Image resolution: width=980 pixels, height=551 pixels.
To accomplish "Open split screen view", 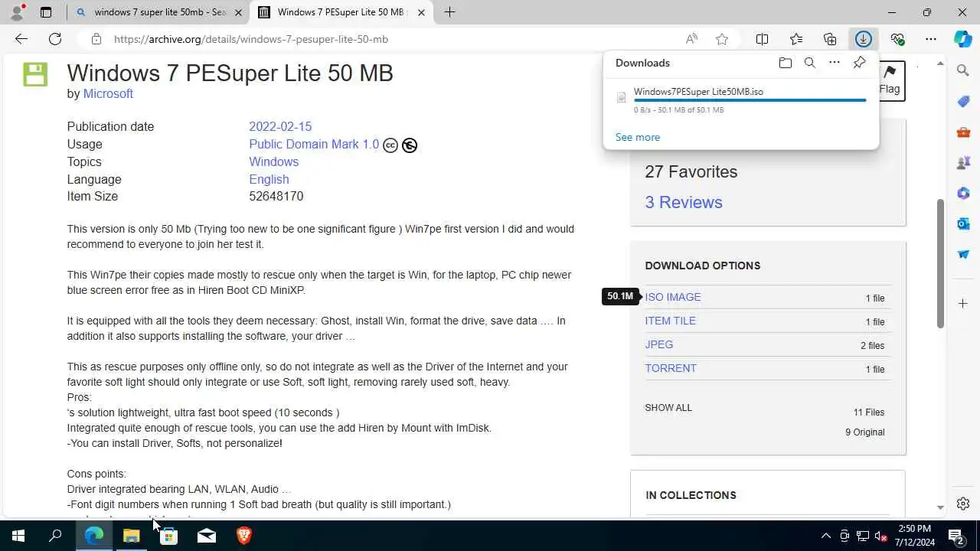I will (x=762, y=39).
